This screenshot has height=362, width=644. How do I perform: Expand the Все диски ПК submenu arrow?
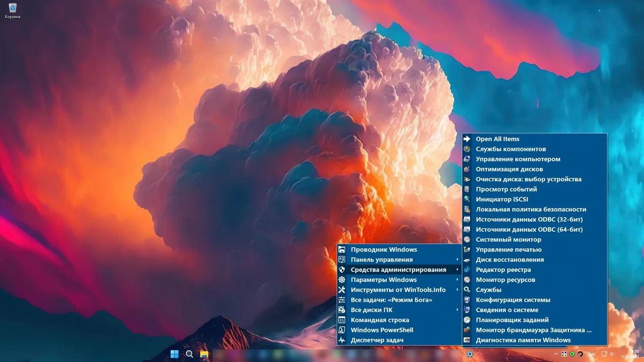pyautogui.click(x=458, y=310)
